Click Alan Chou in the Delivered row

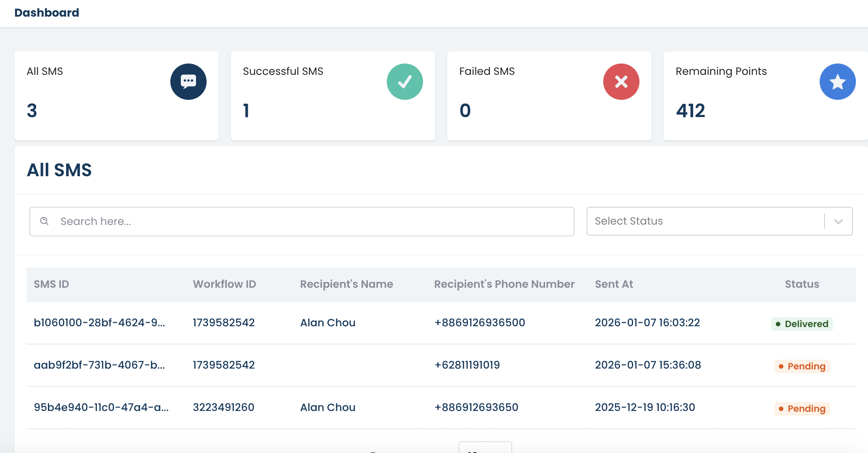pos(328,323)
